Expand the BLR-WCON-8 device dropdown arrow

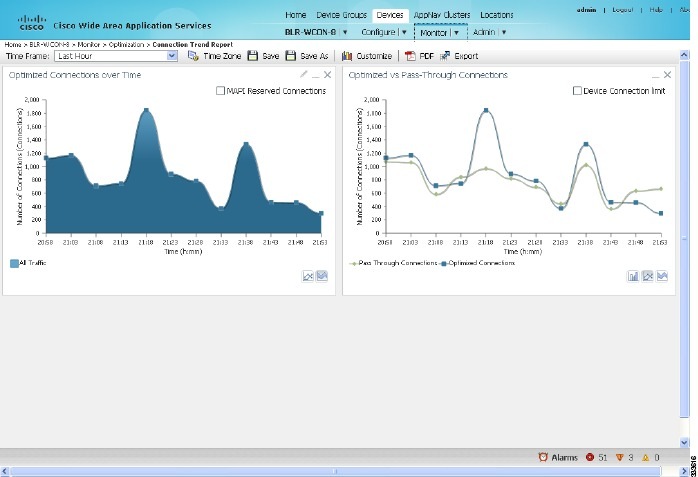[345, 32]
